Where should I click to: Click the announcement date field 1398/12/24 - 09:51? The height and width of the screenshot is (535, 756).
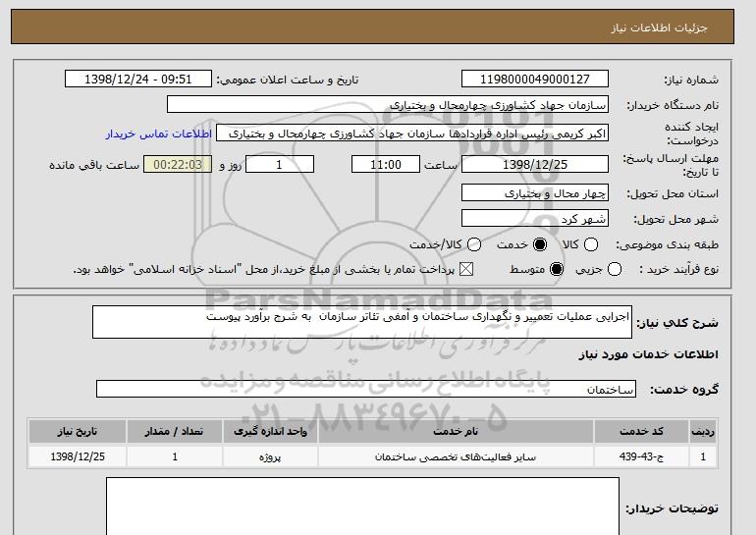(138, 80)
